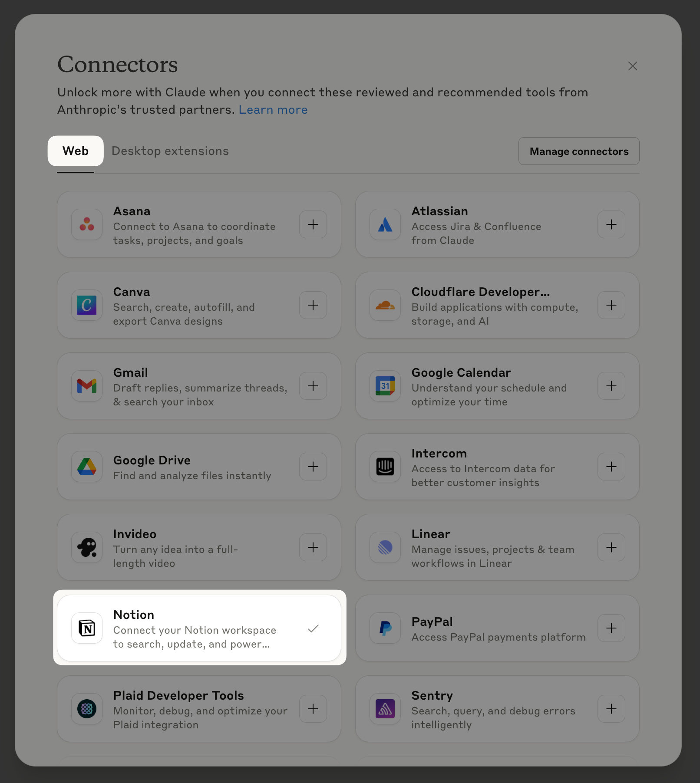Image resolution: width=700 pixels, height=783 pixels.
Task: Click the Gmail envelope icon
Action: (87, 386)
